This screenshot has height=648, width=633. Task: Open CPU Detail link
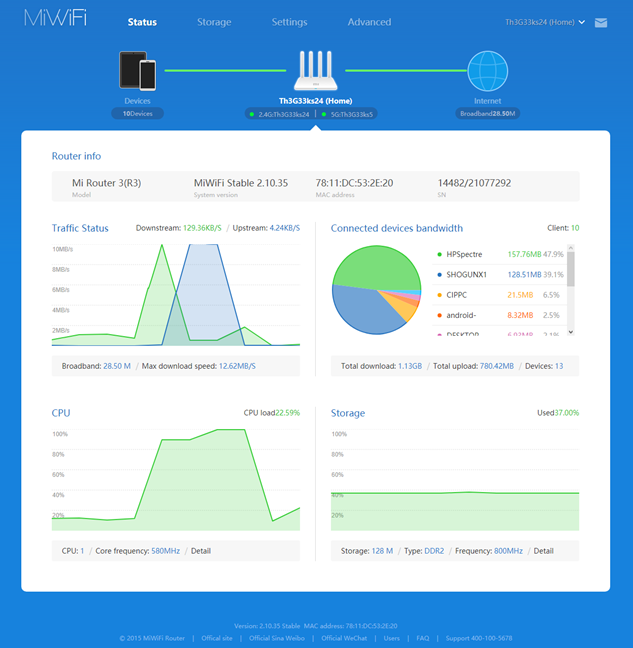201,551
